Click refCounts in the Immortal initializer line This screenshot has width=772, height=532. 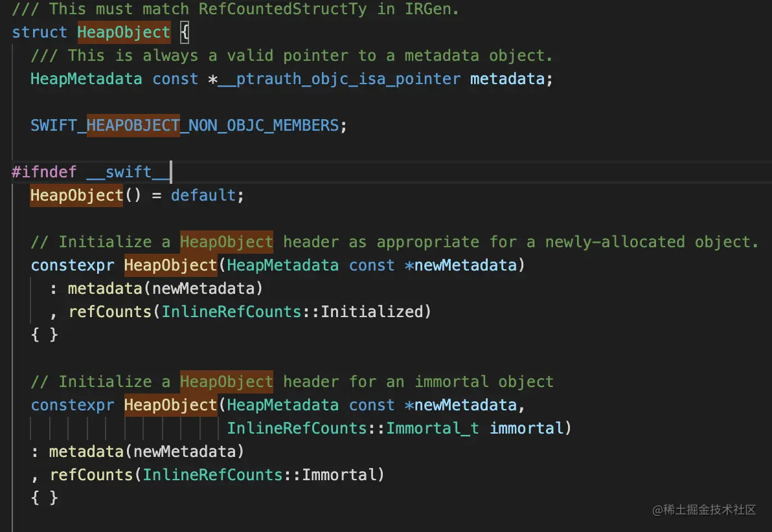click(x=91, y=475)
